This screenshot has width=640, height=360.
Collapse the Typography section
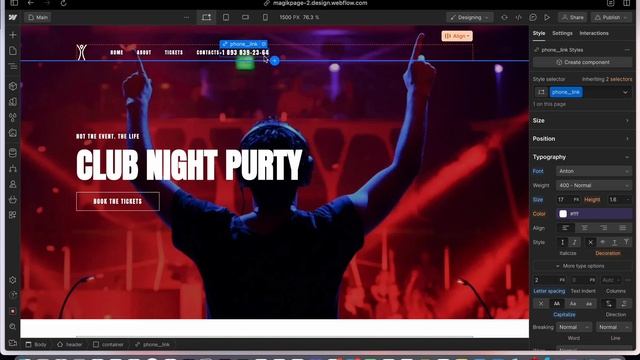tap(582, 157)
